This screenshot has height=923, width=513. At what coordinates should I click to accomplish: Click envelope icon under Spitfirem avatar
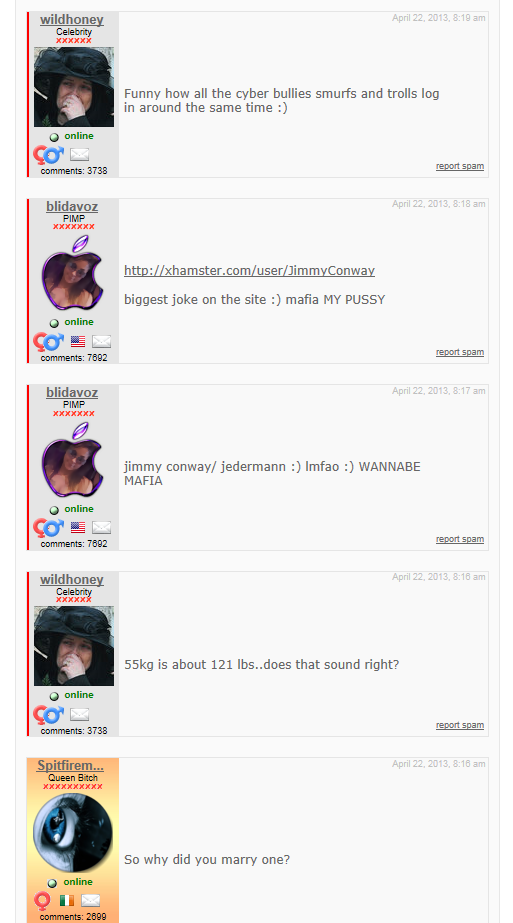90,901
